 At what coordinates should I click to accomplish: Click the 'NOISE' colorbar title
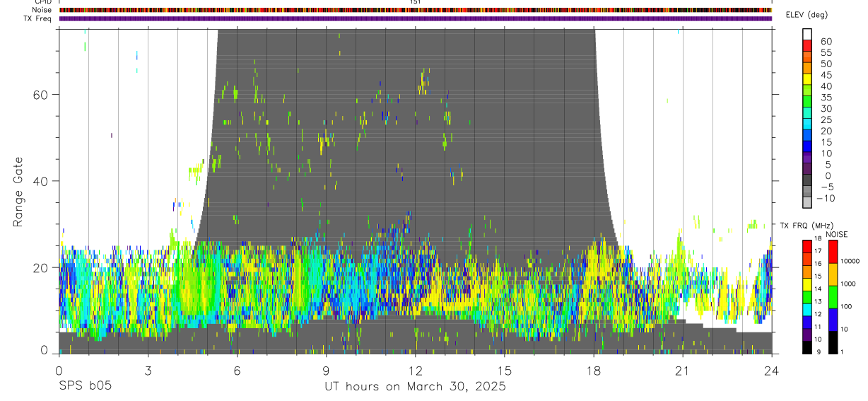click(836, 234)
